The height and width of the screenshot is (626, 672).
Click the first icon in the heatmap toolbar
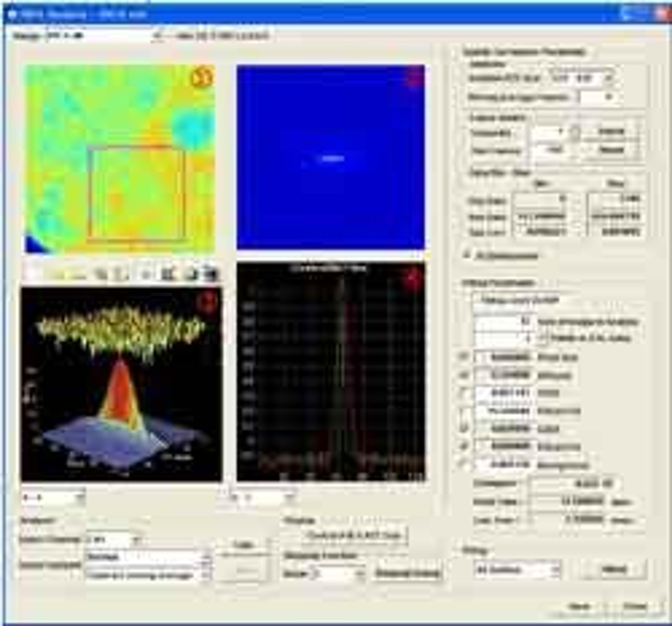pos(31,274)
